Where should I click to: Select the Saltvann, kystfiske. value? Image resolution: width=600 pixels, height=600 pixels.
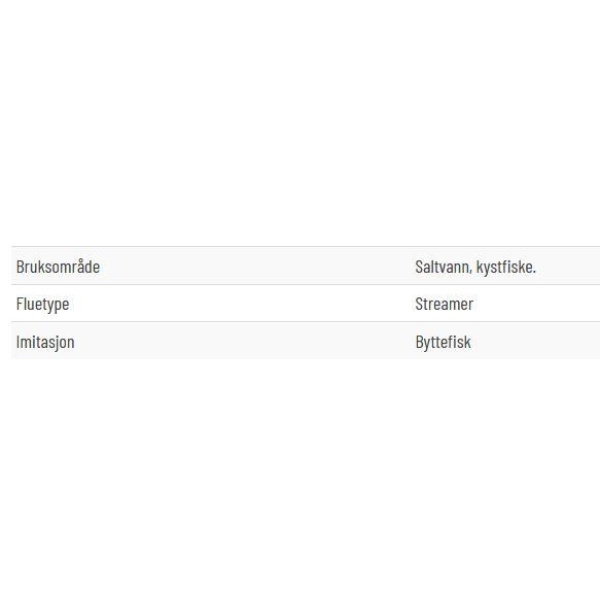point(475,267)
